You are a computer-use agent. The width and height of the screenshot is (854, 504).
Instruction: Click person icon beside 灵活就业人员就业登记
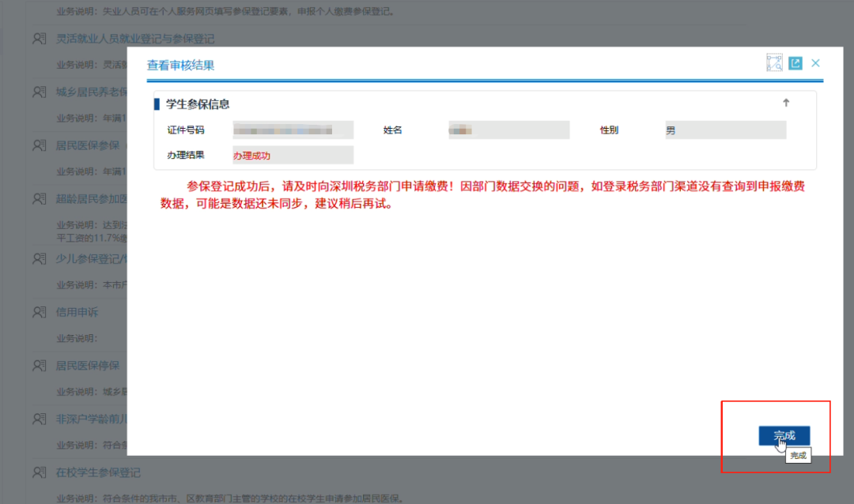(x=40, y=39)
